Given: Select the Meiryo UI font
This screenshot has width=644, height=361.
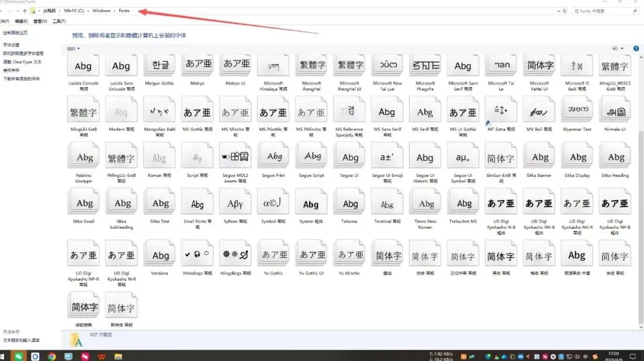Looking at the screenshot, I should (236, 70).
